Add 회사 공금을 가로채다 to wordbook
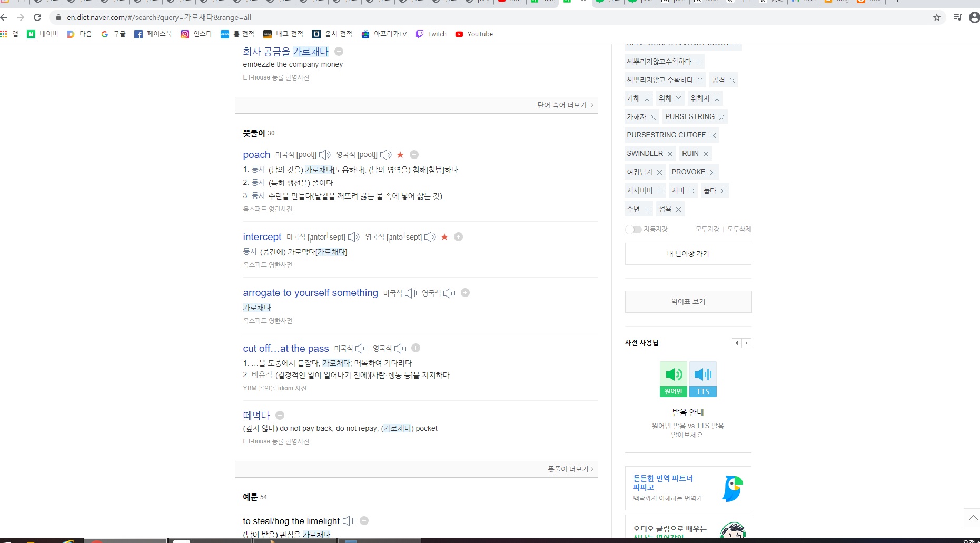 click(339, 52)
